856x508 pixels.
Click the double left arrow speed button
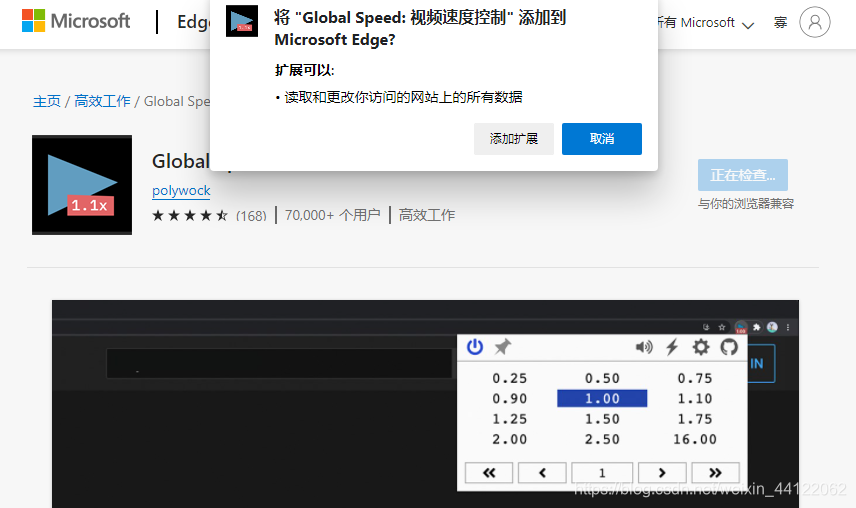[x=489, y=473]
